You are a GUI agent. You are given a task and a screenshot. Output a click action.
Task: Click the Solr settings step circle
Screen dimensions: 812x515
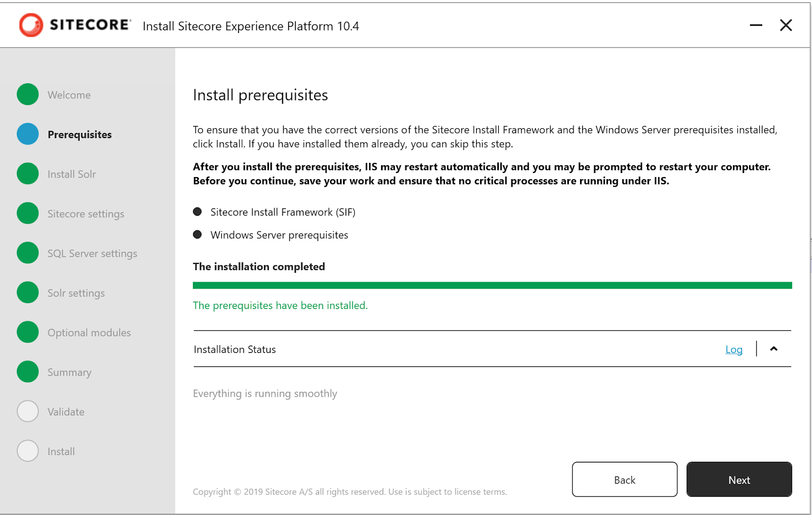point(28,292)
